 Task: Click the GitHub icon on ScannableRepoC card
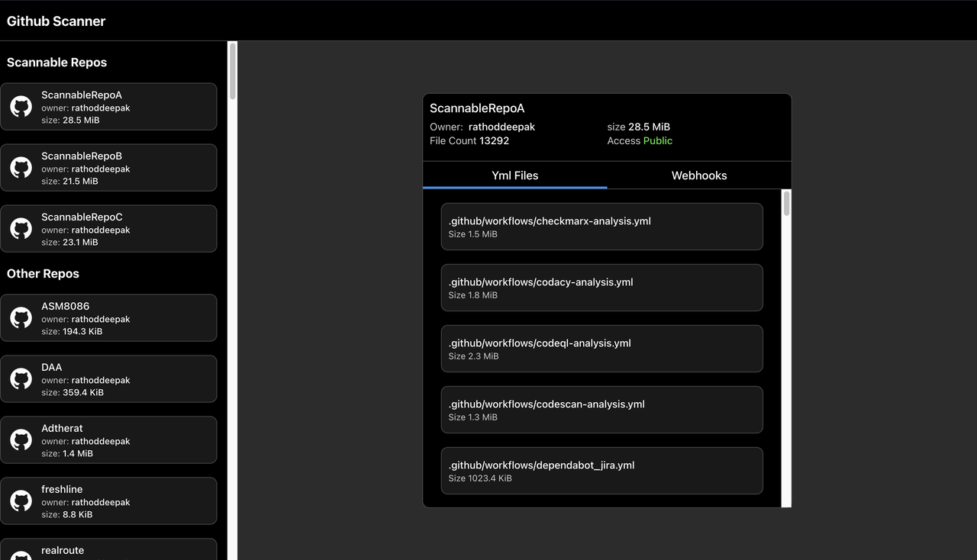20,228
